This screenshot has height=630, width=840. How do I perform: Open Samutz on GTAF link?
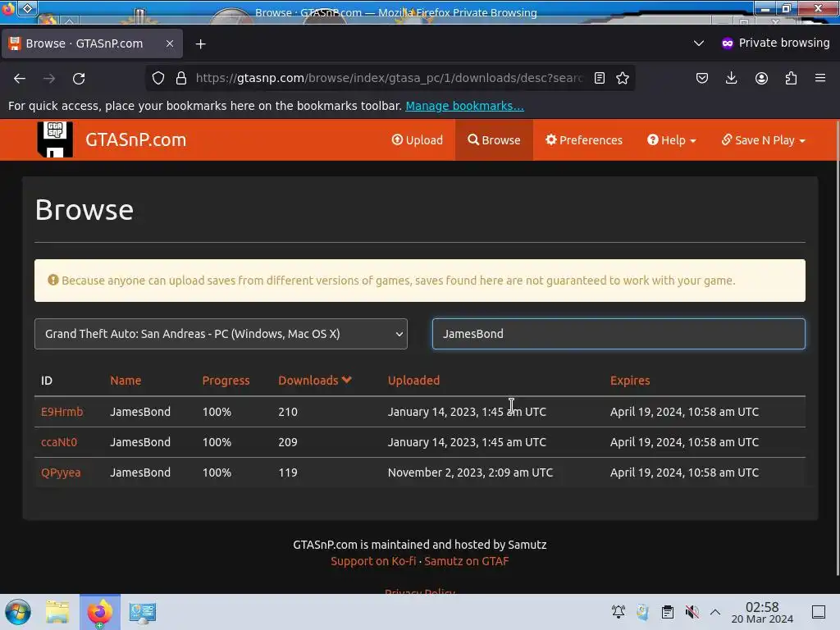(466, 561)
